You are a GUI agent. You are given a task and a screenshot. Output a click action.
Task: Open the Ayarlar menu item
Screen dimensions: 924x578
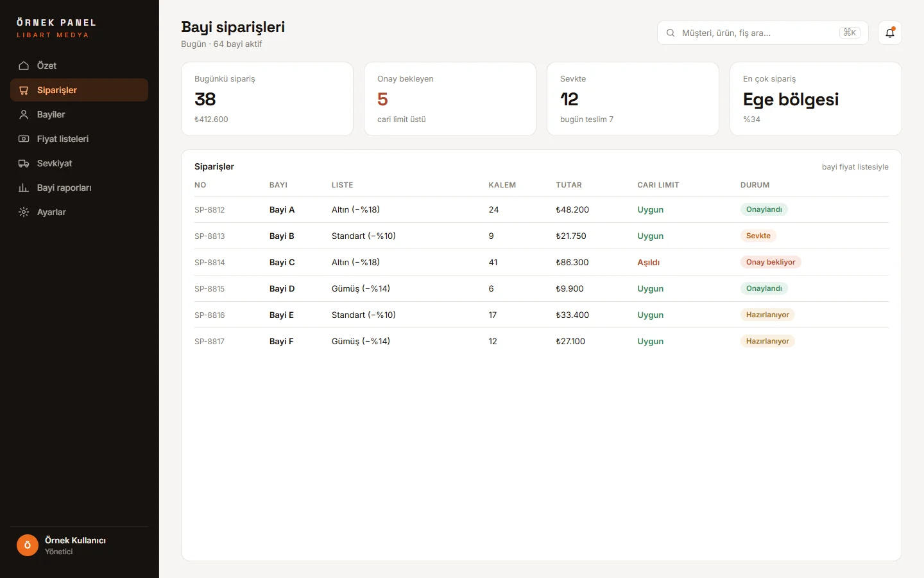(x=79, y=212)
